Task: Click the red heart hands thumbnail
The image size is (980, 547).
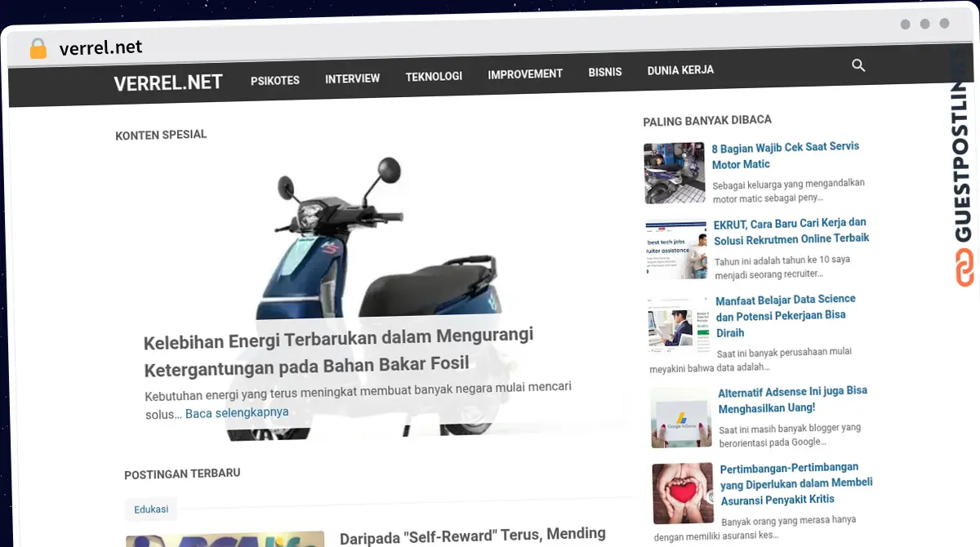Action: (684, 493)
